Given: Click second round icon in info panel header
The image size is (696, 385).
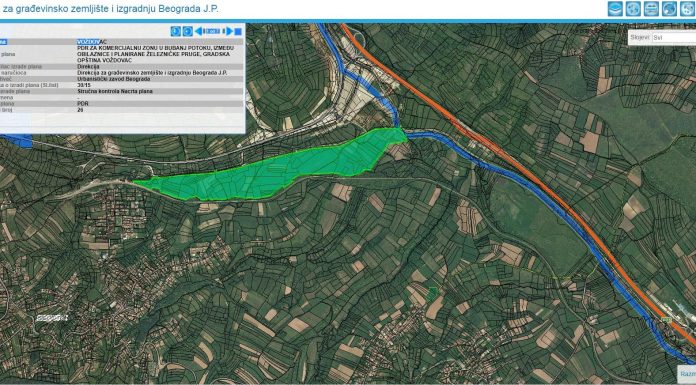Looking at the screenshot, I should pos(188,31).
